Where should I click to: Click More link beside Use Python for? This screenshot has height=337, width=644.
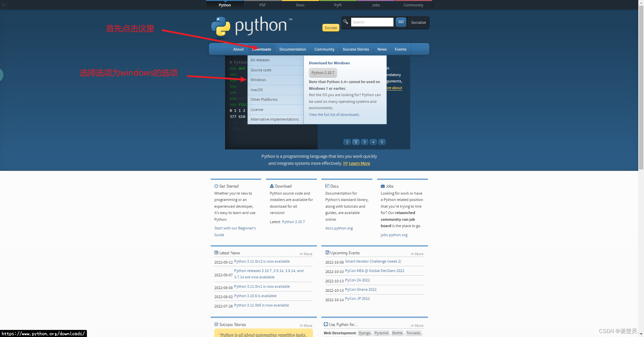point(417,326)
